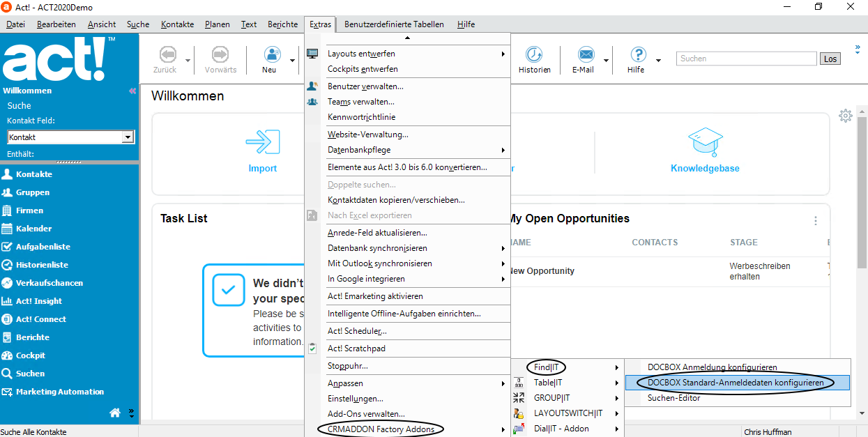868x437 pixels.
Task: Open the Kontakt field dropdown
Action: (x=128, y=137)
